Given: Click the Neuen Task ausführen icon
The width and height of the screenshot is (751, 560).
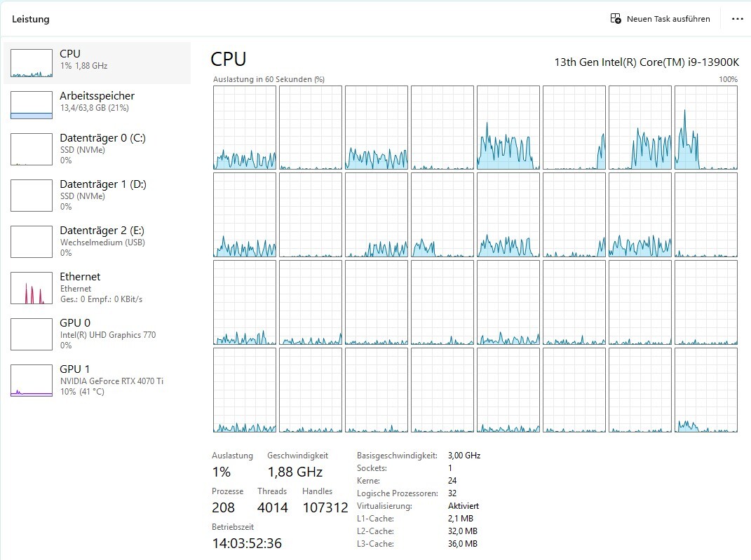Looking at the screenshot, I should coord(616,19).
